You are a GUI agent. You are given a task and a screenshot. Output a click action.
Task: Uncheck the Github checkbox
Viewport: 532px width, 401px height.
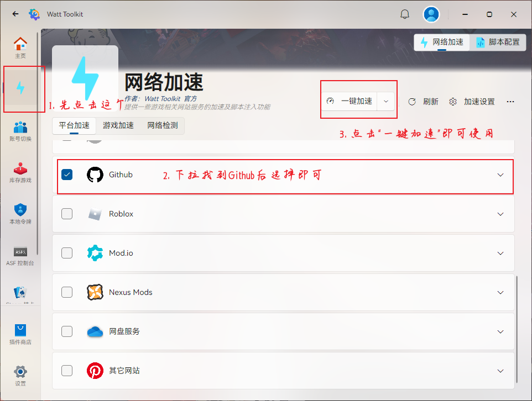[x=67, y=175]
